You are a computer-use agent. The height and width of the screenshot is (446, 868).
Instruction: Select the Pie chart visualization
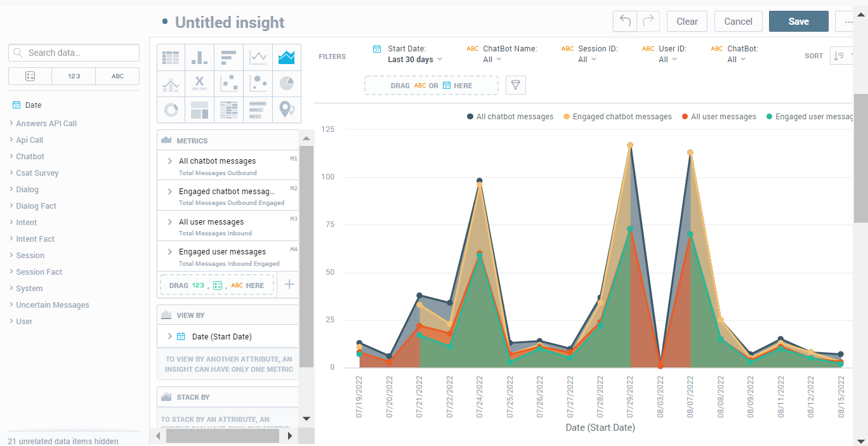[287, 82]
